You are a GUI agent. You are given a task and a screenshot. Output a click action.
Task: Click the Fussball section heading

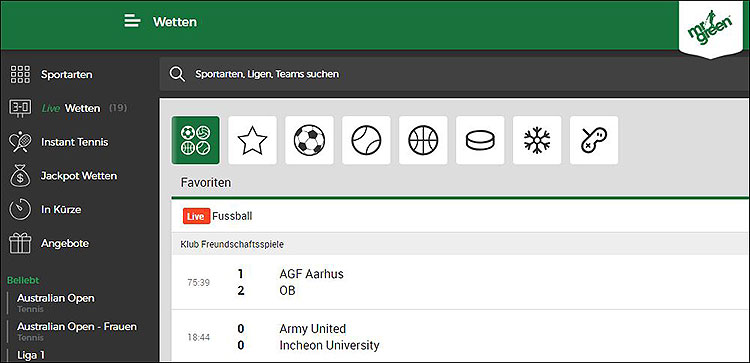point(232,216)
